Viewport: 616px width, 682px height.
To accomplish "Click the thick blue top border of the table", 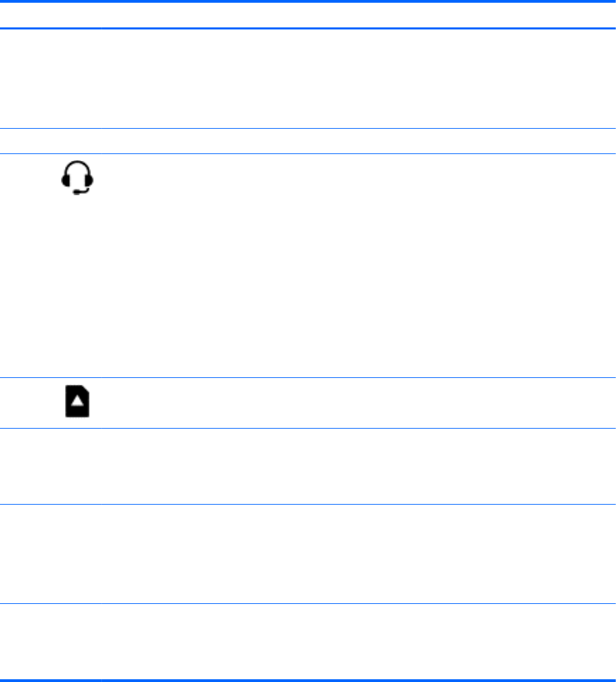I will pos(308,2).
